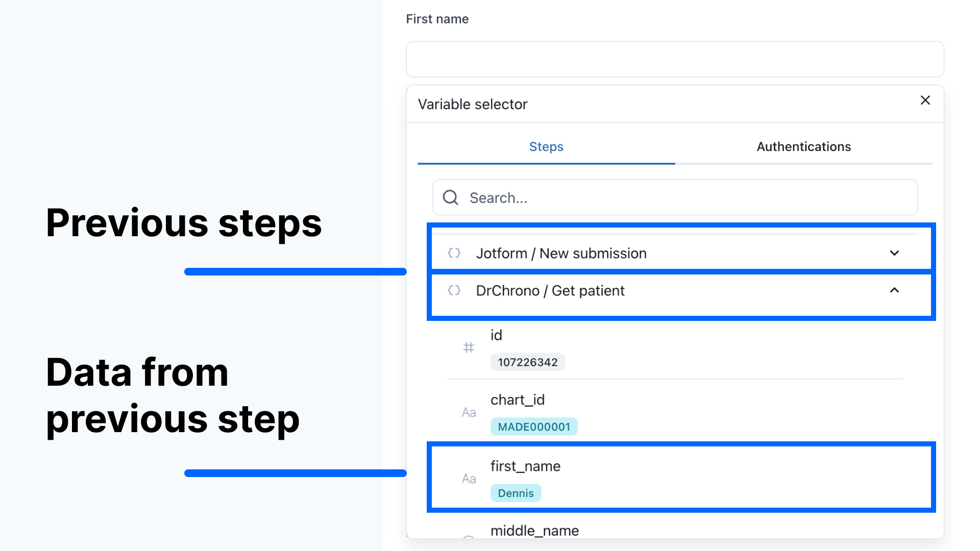The image size is (980, 551).
Task: Expand the Jotform / New submission chevron
Action: coord(894,253)
